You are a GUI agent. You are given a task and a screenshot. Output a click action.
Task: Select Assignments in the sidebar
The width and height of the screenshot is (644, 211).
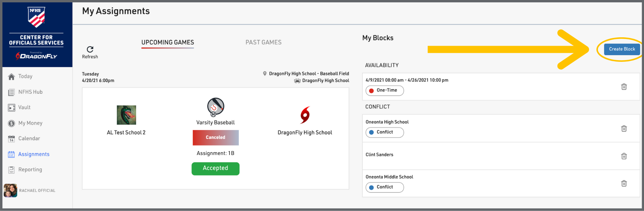coord(34,154)
